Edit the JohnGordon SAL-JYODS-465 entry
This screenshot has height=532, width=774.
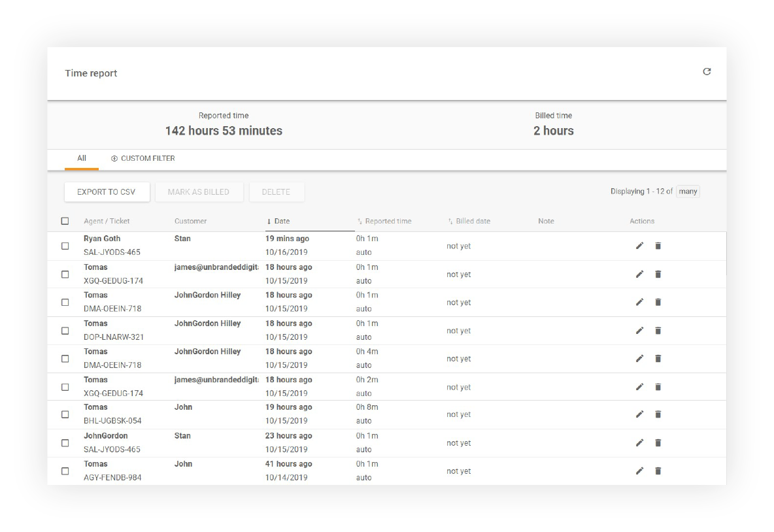coord(639,442)
